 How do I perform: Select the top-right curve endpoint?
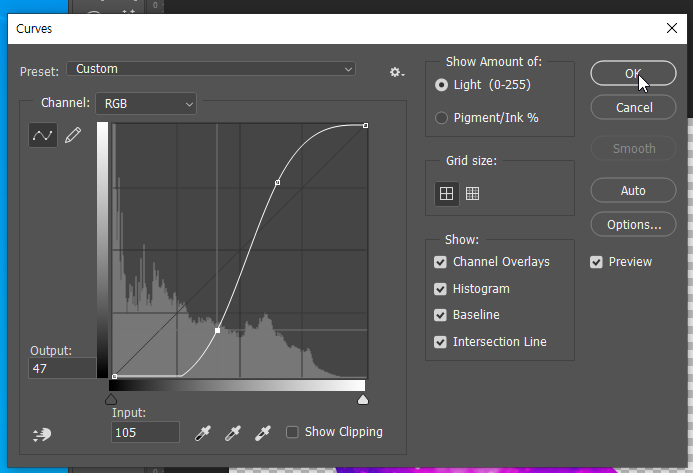[x=366, y=126]
